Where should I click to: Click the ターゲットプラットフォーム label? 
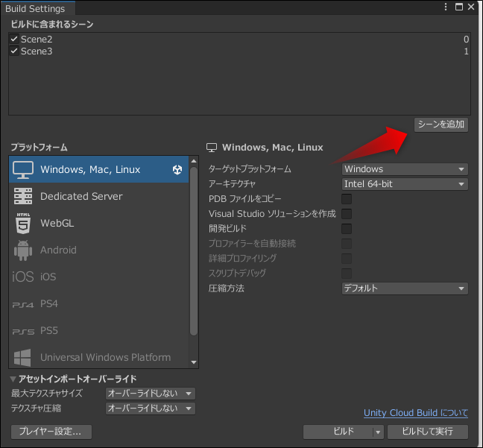coord(250,169)
